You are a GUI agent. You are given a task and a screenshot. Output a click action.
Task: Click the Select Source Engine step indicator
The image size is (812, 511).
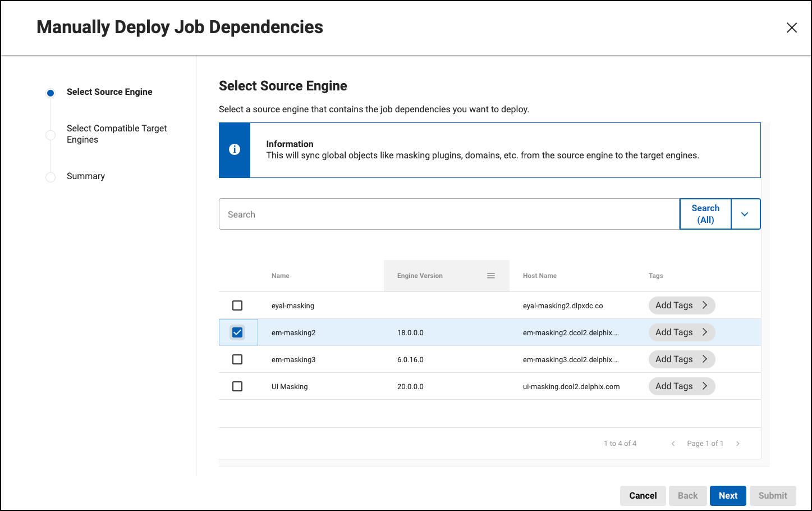(51, 93)
